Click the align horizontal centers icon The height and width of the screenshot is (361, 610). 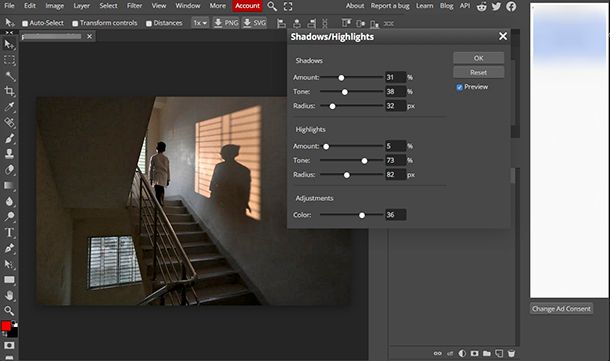(297, 23)
